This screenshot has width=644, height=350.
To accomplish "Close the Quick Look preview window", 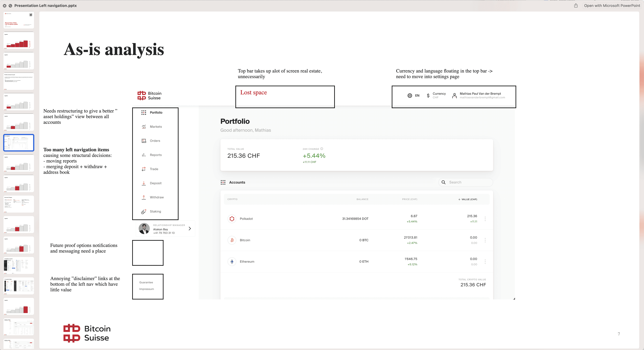I will [x=4, y=5].
